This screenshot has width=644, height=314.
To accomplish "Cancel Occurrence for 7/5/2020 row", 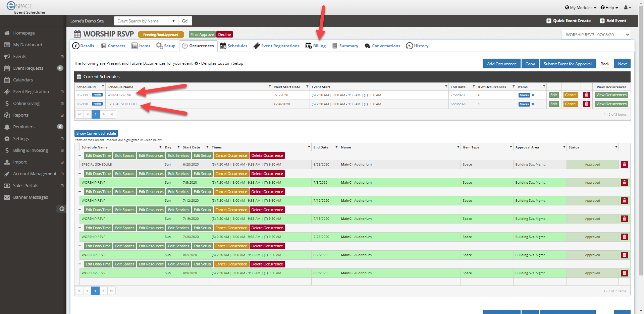I will [231, 174].
